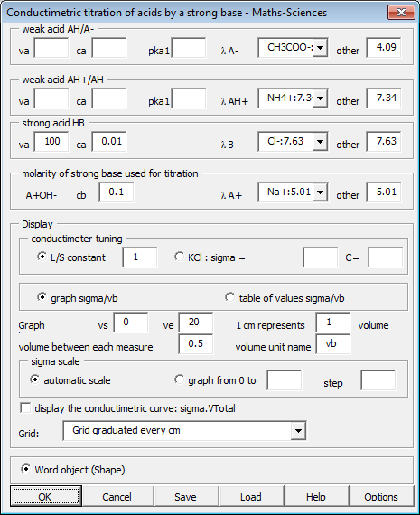Select graph from 0 to radio option
This screenshot has height=515, width=420.
(x=180, y=379)
